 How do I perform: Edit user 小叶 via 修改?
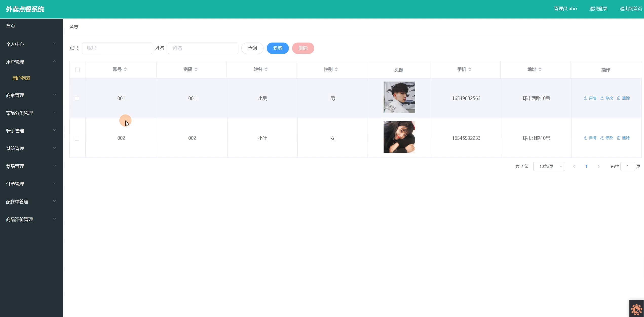click(607, 138)
